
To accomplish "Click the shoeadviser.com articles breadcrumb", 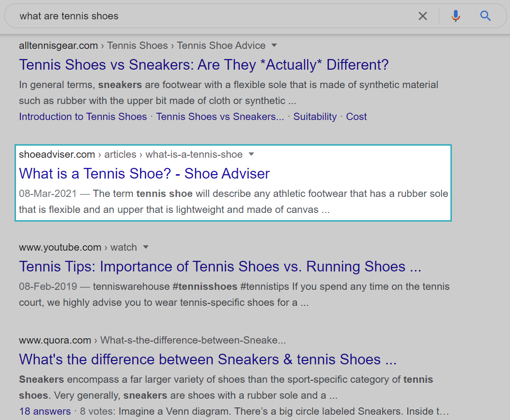I will click(120, 154).
